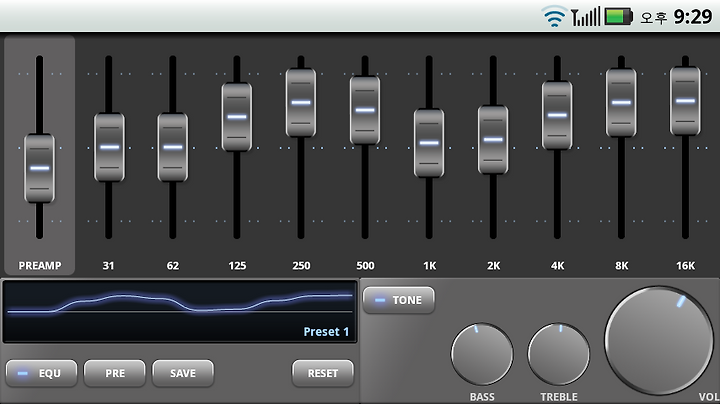Click the 125 frequency label
The width and height of the screenshot is (720, 404).
(237, 266)
